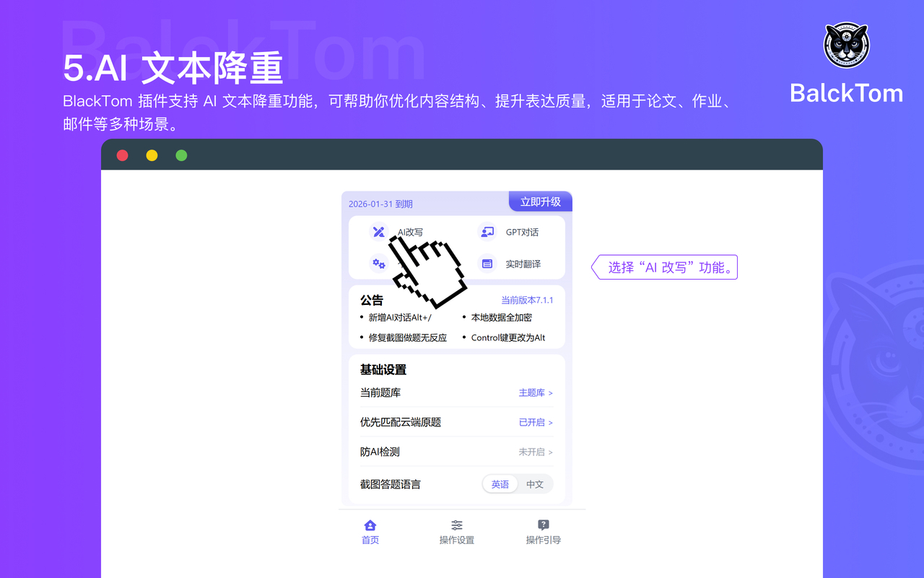Open the 未开启 anti-AI detection setting
The image size is (924, 578).
tap(536, 452)
